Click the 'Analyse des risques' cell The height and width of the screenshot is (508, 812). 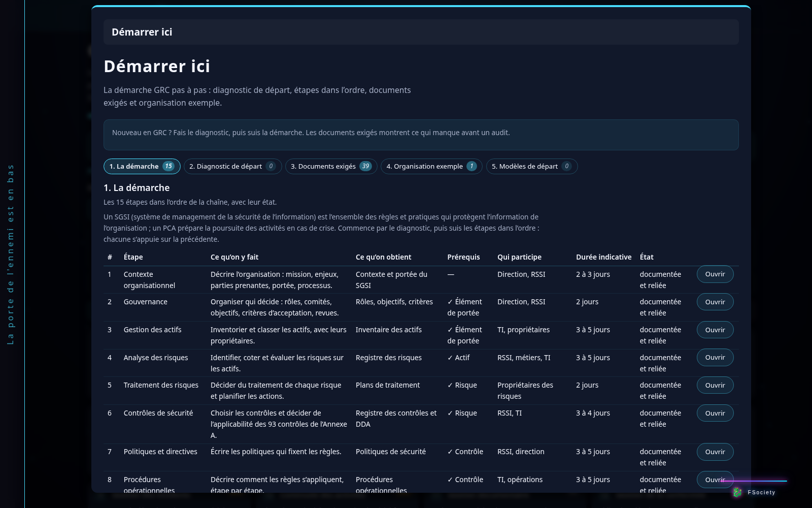point(156,358)
